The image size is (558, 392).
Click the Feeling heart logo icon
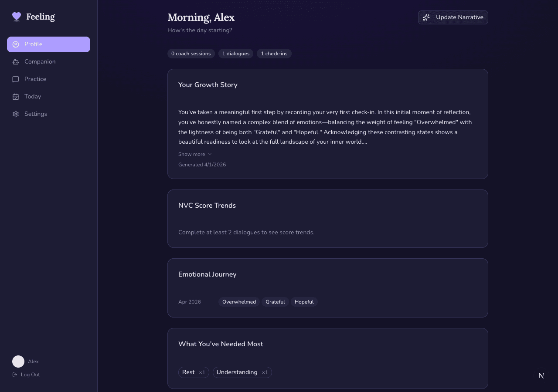[x=17, y=17]
